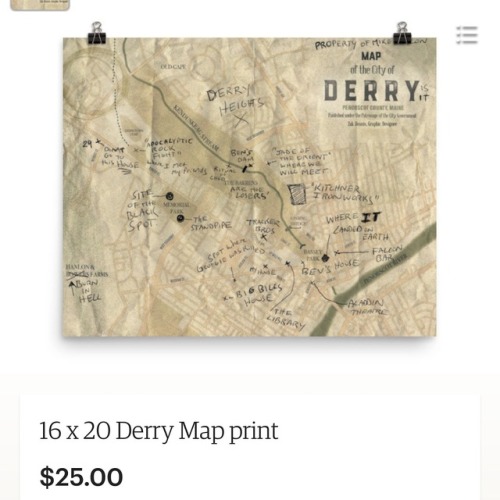500x500 pixels.
Task: Open the hamburger list menu icon
Action: click(x=467, y=35)
